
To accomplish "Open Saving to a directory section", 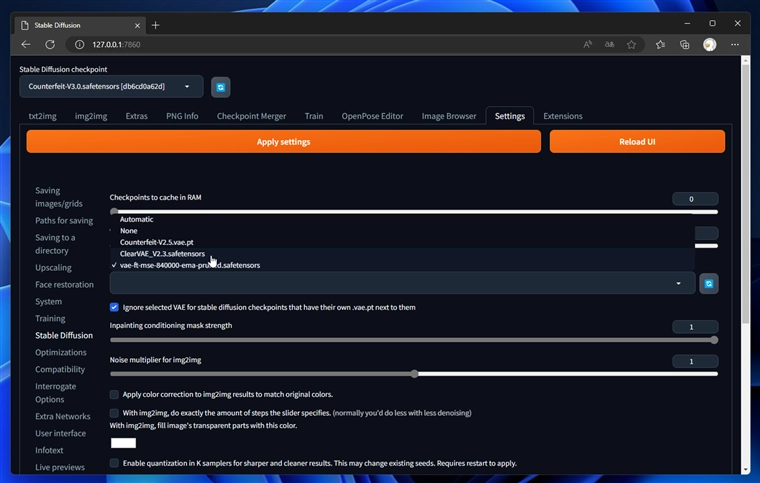I will pos(55,244).
